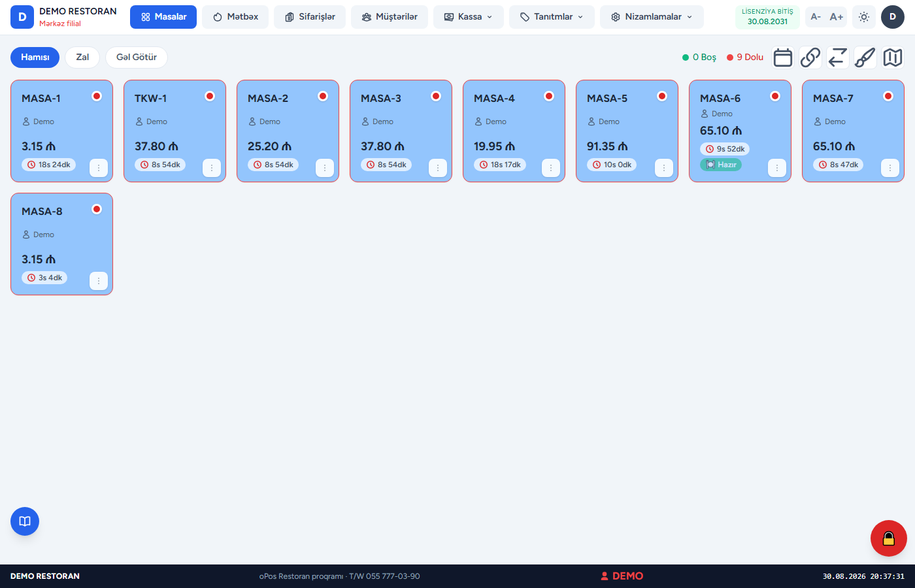The width and height of the screenshot is (915, 588).
Task: Open the blue book help button
Action: tap(25, 521)
